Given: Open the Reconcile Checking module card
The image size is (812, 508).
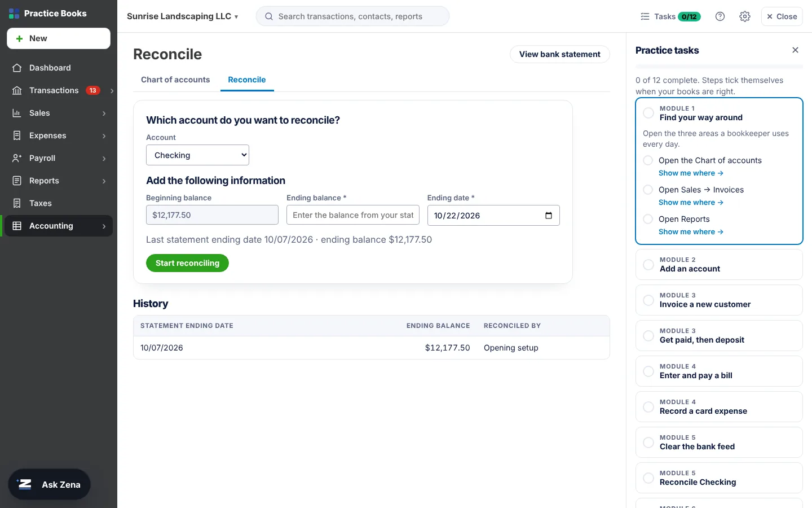Looking at the screenshot, I should [x=719, y=478].
